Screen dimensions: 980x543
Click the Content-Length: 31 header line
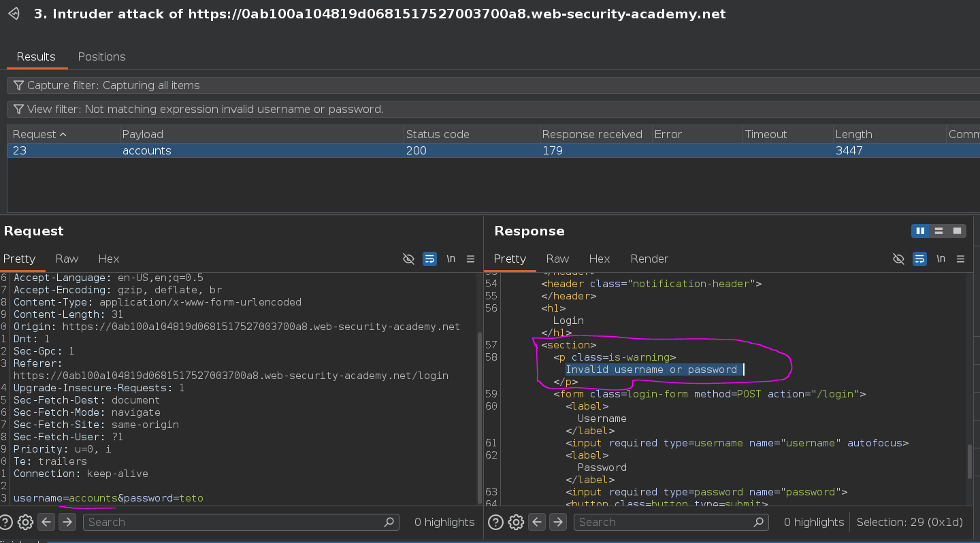click(x=68, y=314)
